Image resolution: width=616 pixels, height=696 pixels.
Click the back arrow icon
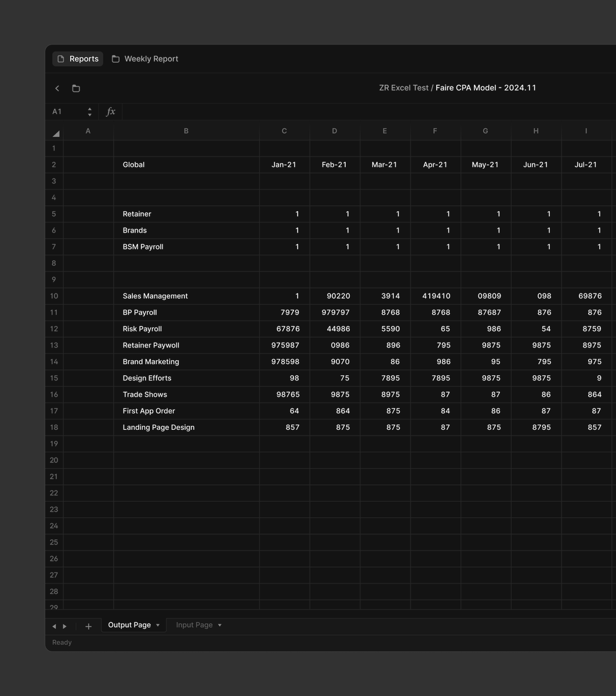point(57,88)
